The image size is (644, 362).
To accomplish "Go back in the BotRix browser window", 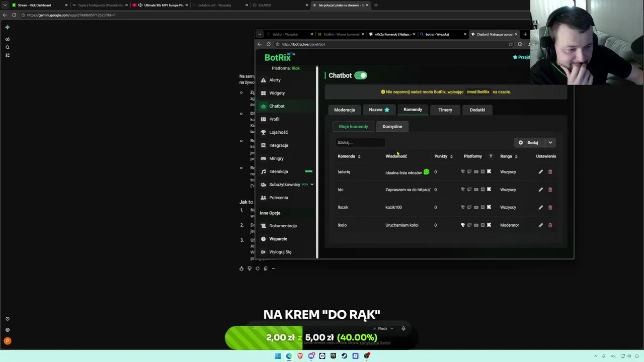I will pyautogui.click(x=260, y=44).
